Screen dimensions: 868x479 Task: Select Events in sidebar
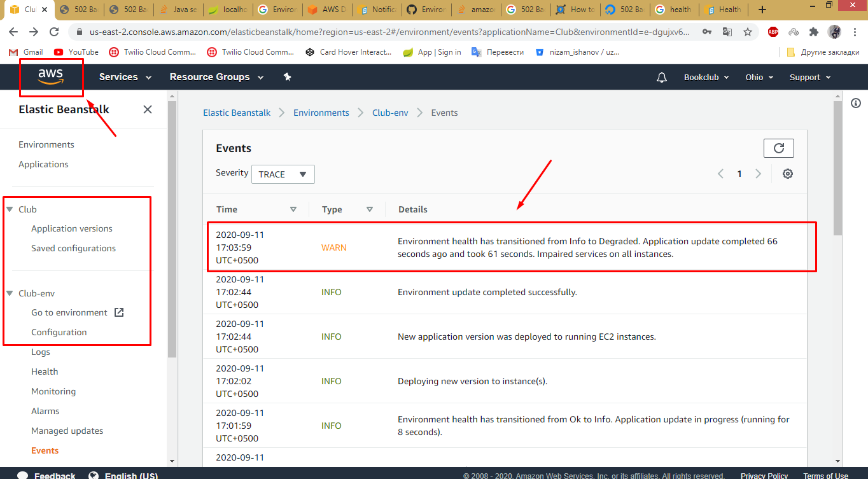pyautogui.click(x=45, y=450)
